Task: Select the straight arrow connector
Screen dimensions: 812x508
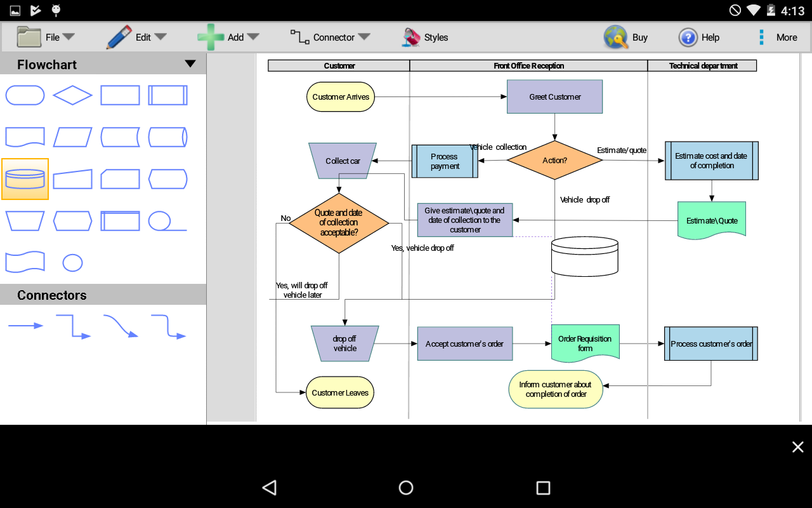Action: [x=26, y=326]
